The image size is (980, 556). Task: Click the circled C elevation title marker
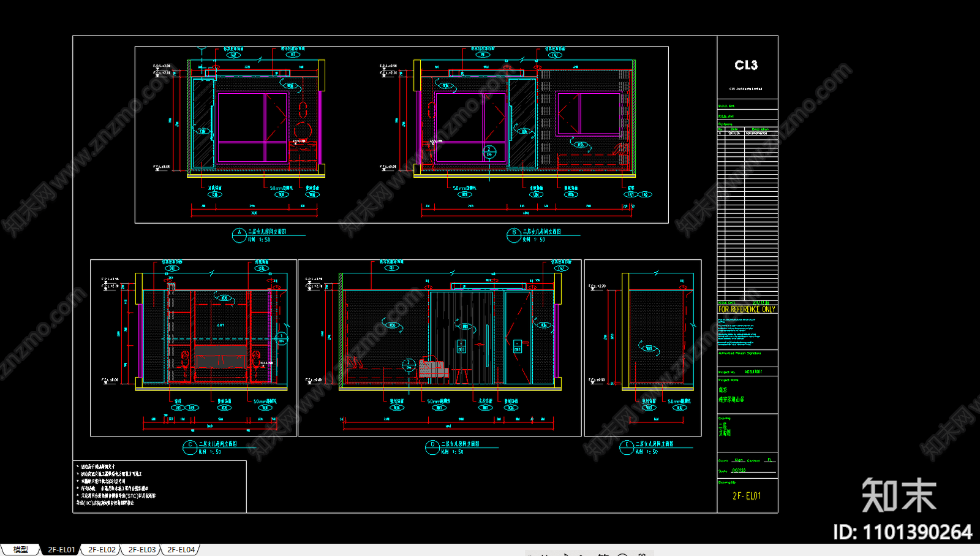[x=190, y=447]
